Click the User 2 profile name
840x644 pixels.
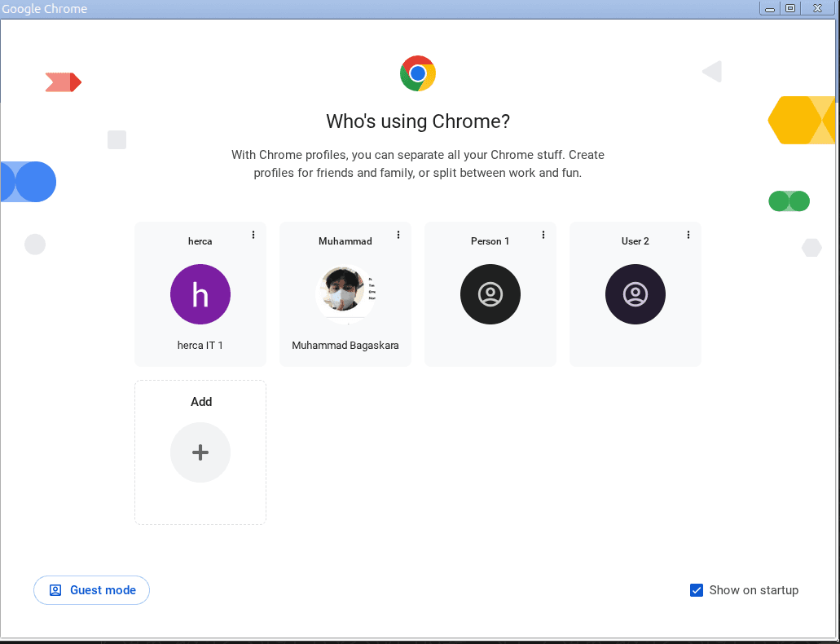point(635,241)
